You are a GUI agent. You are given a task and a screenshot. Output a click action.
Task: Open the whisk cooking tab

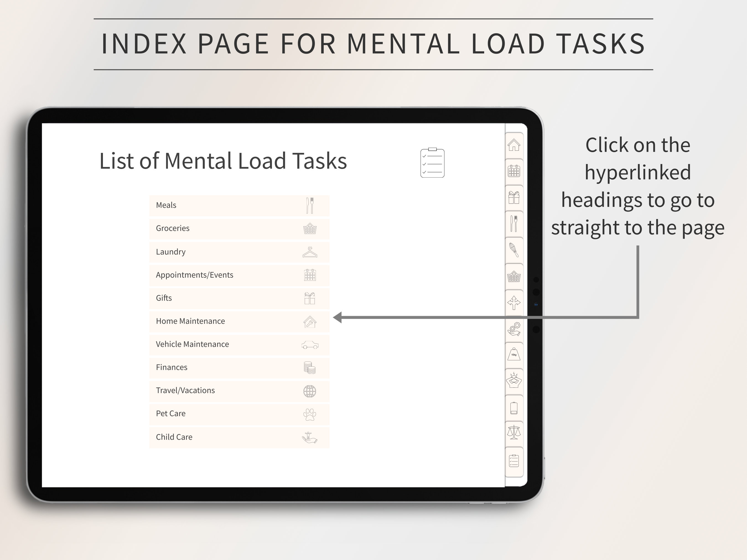(514, 250)
